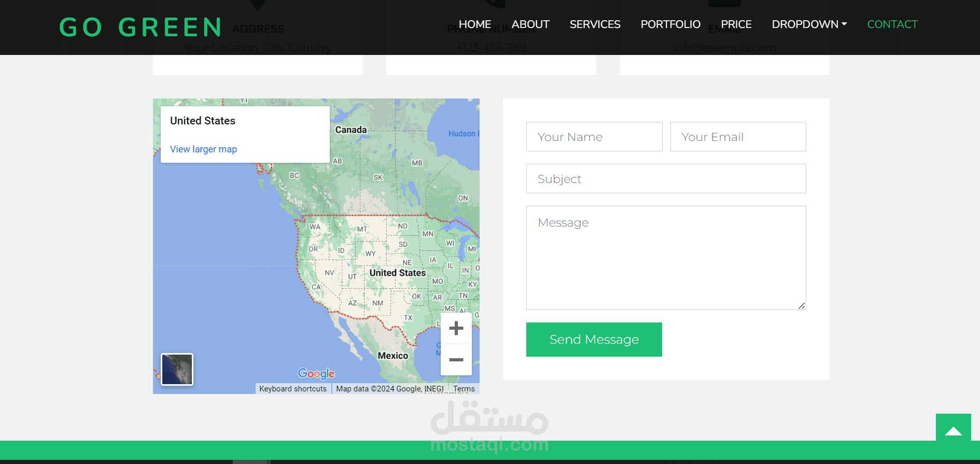Focus the Your Email field
Viewport: 980px width, 464px height.
click(x=738, y=137)
